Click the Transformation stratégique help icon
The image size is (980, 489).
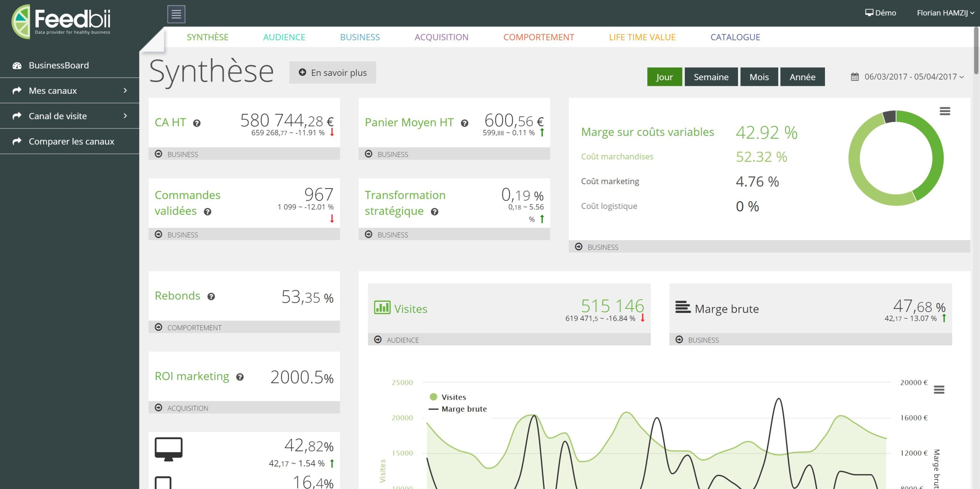pos(434,211)
